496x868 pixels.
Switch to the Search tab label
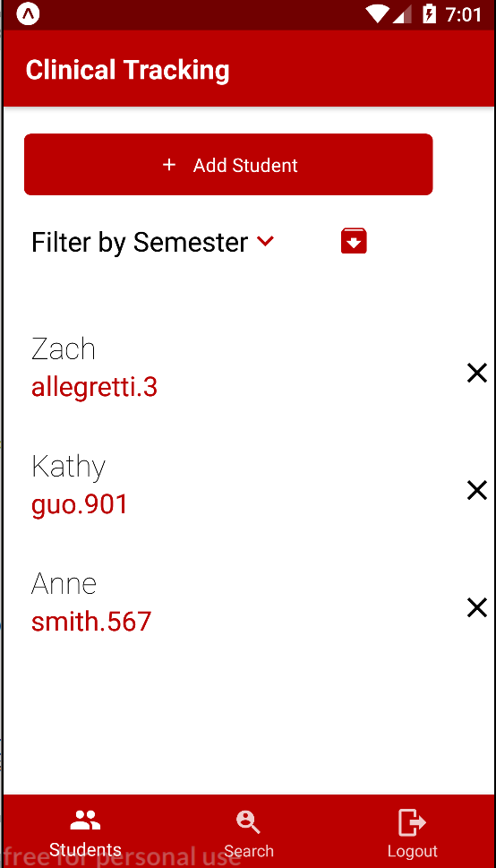point(249,851)
